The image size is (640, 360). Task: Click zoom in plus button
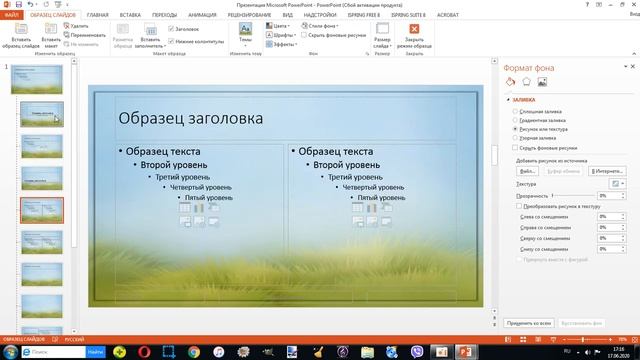(610, 340)
